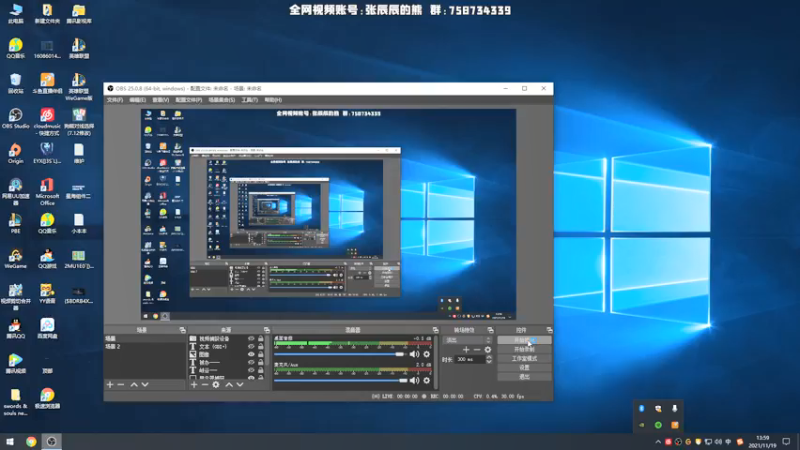Toggle the lock on the 文本 (GDI+) source

click(261, 346)
